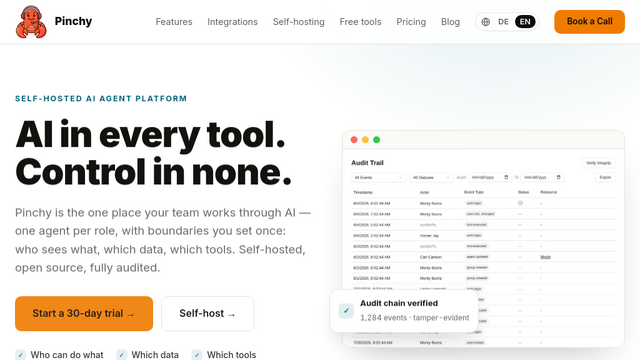This screenshot has height=360, width=640.
Task: Open the All Events dropdown
Action: click(x=378, y=178)
